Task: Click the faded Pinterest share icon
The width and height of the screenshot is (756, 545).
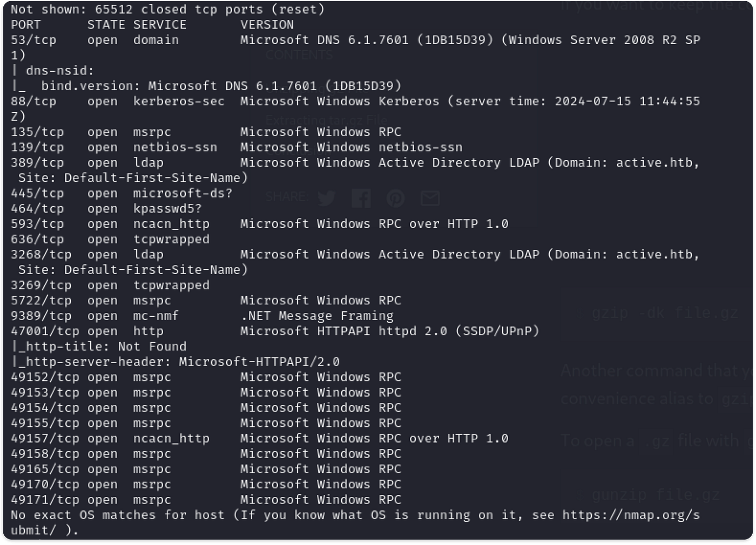Action: pos(395,199)
